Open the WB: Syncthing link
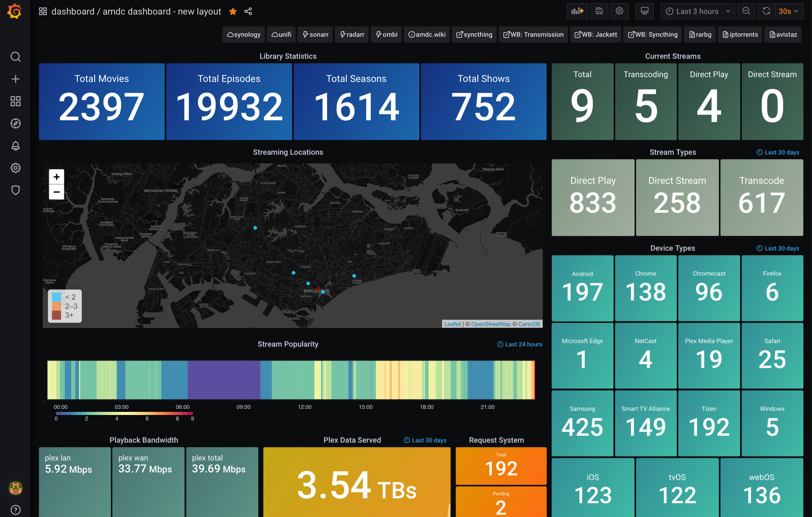The width and height of the screenshot is (812, 517). (x=652, y=34)
